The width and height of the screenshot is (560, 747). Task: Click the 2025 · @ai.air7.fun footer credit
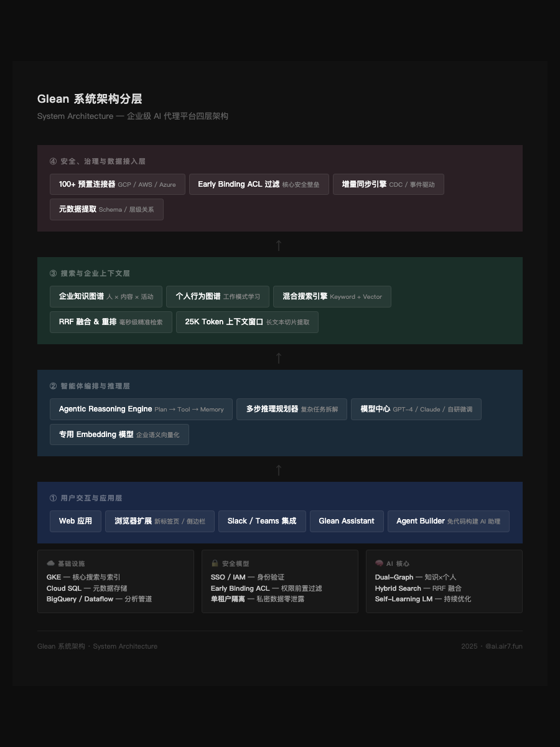[492, 646]
